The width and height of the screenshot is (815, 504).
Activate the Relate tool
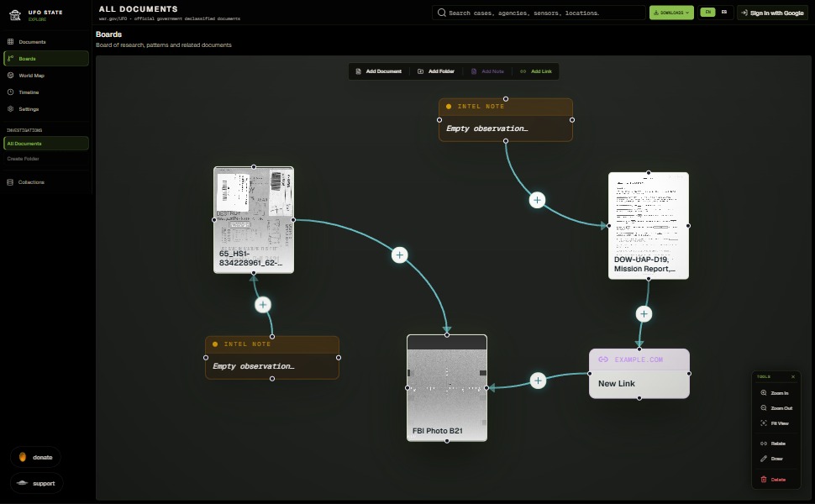click(776, 444)
